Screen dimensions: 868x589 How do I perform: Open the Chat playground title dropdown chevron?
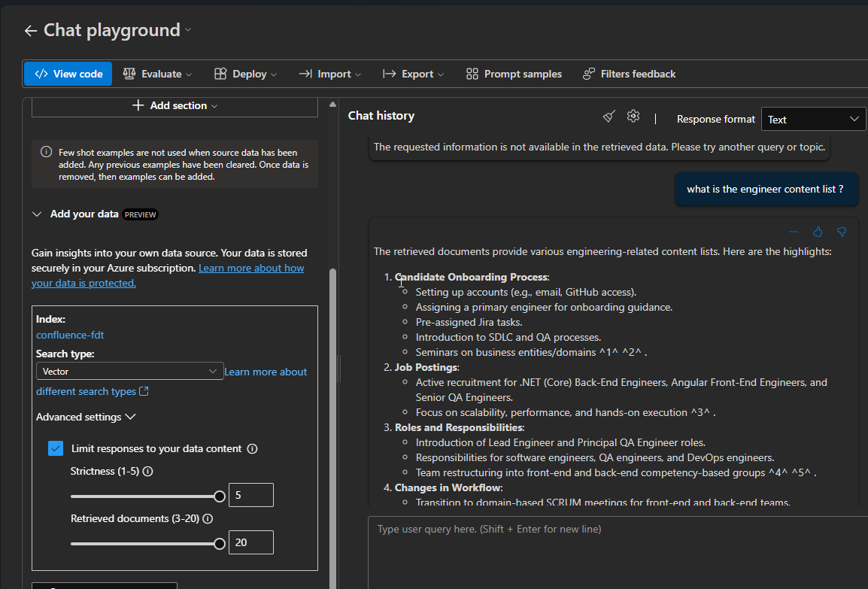pos(188,30)
